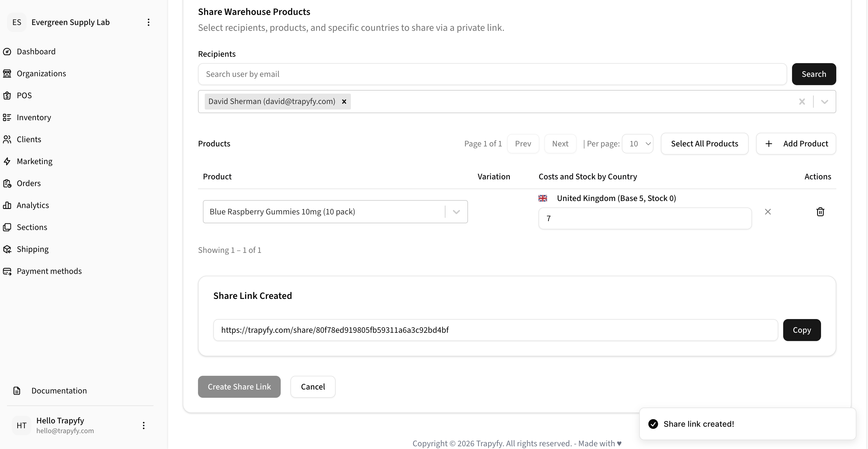Click the United Kingdom cost input showing 7
The image size is (868, 449).
click(645, 219)
